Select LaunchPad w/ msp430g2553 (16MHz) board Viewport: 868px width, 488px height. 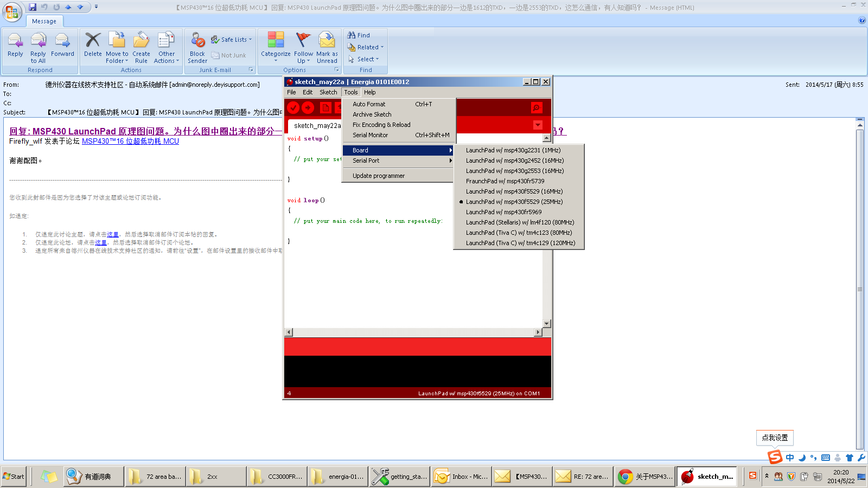(519, 171)
